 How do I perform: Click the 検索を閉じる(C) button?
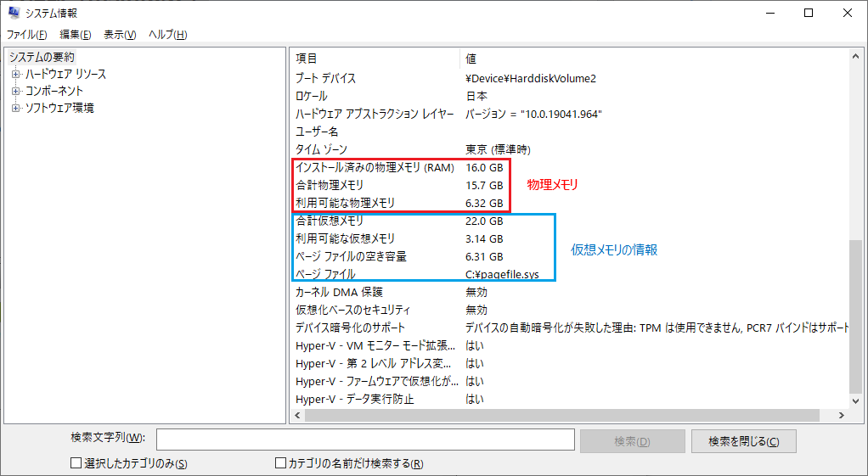[743, 441]
